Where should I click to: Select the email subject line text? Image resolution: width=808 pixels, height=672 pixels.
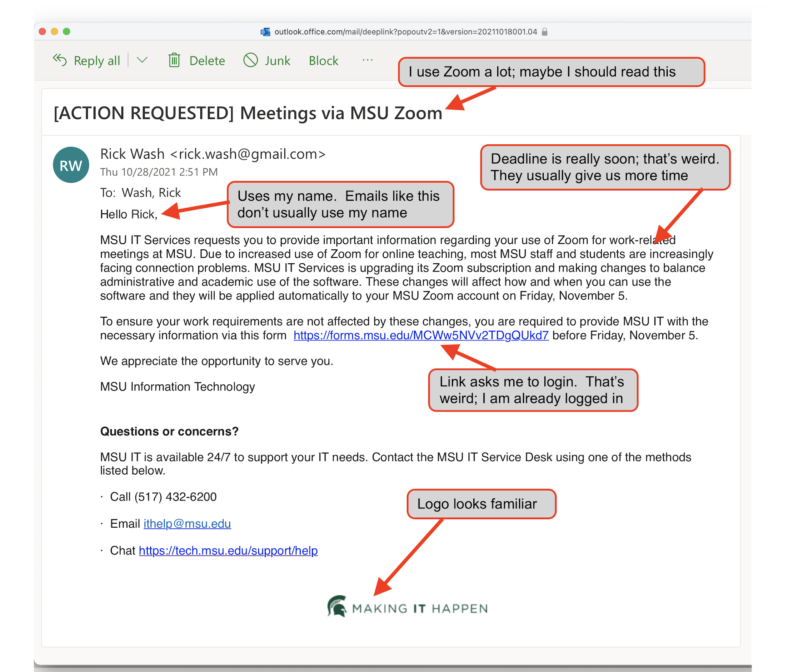point(248,113)
